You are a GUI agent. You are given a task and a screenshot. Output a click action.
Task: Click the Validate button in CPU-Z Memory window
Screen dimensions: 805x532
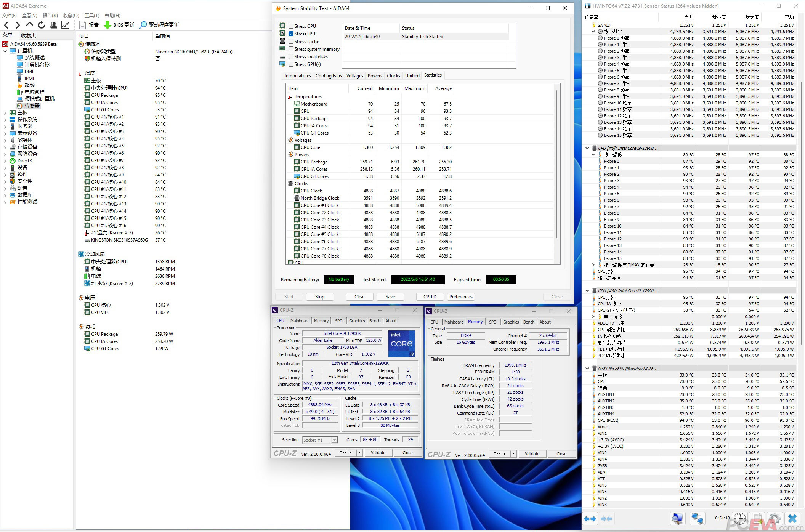pyautogui.click(x=532, y=454)
